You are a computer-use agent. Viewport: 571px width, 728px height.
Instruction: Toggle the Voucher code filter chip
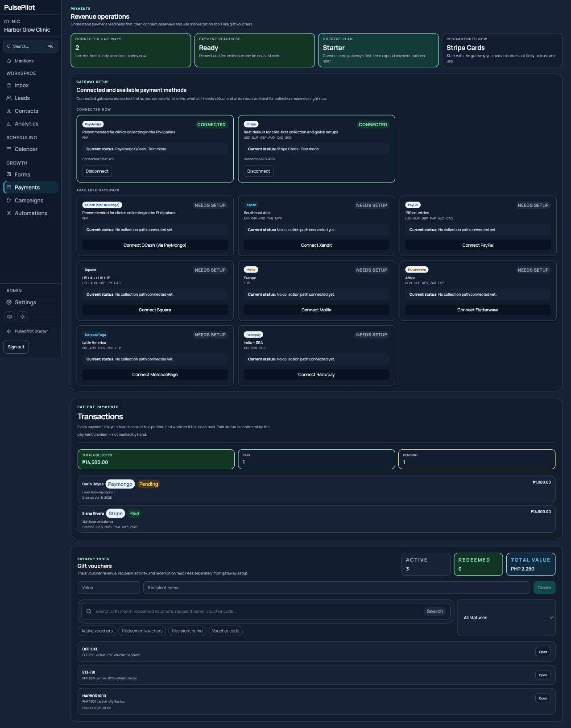click(x=226, y=631)
